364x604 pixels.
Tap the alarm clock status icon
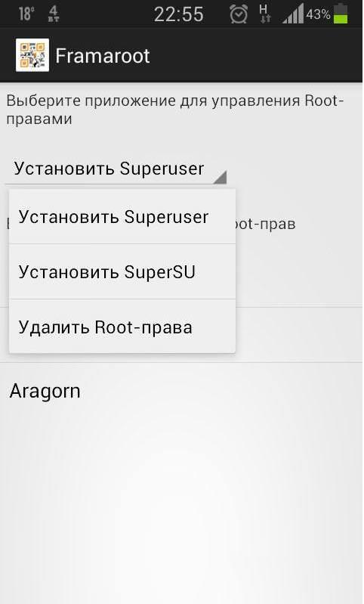coord(239,14)
